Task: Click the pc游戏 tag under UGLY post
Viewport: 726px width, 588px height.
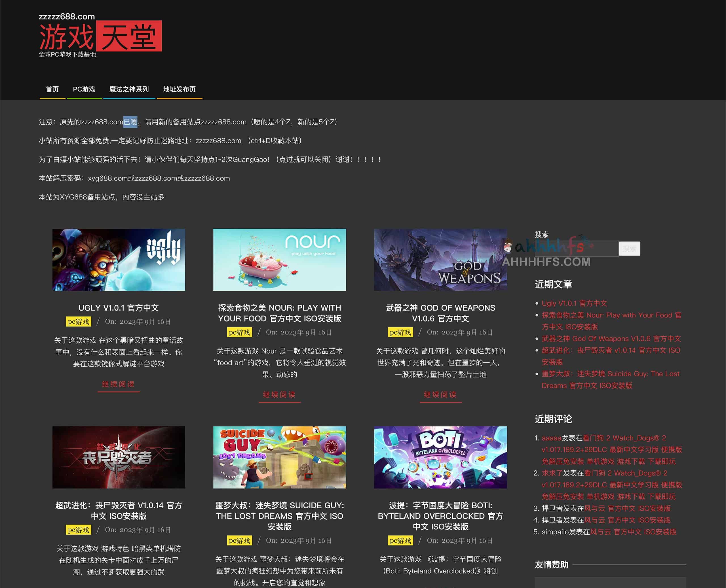Action: tap(78, 321)
